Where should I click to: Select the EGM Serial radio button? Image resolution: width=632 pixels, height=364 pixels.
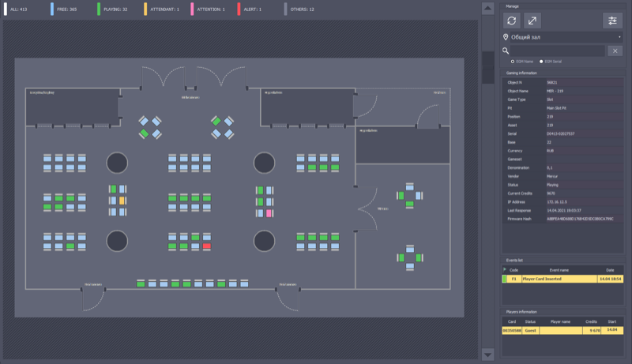[541, 61]
